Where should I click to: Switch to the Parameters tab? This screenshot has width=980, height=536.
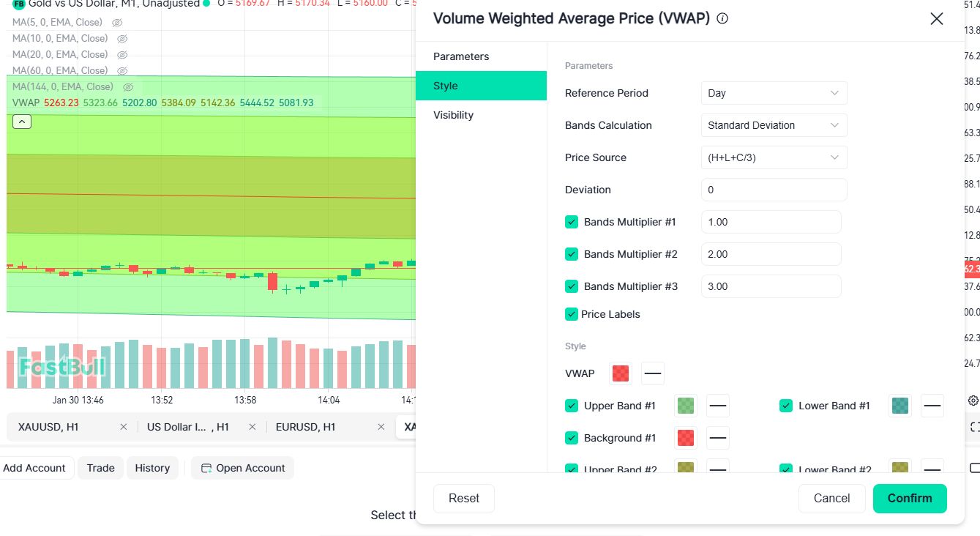click(461, 56)
